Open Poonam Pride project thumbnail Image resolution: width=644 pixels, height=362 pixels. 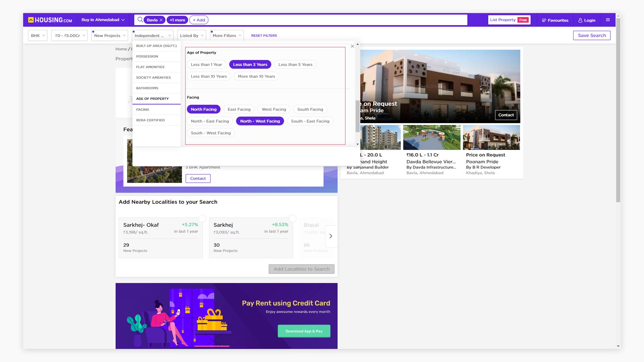pos(491,137)
